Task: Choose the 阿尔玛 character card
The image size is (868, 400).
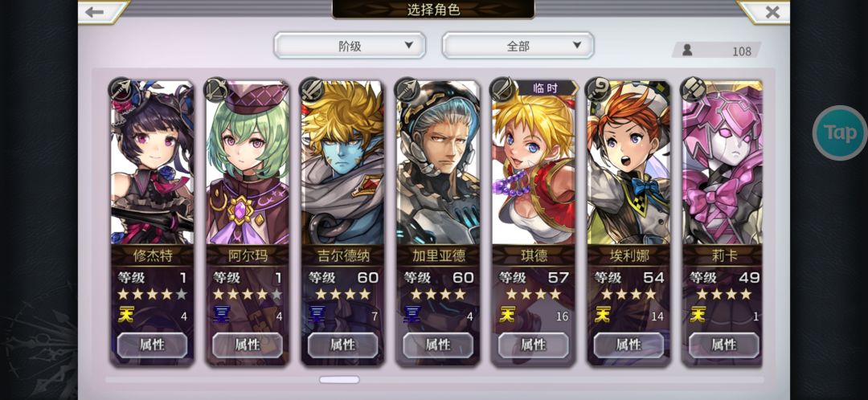Action: [x=248, y=222]
